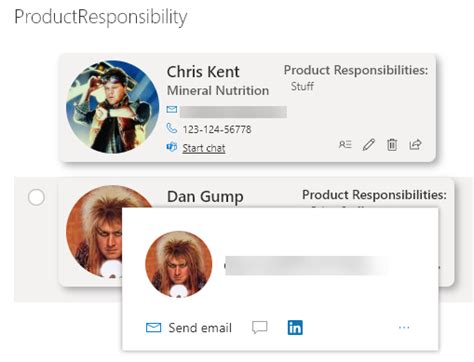The image size is (474, 362).
Task: Click Send email in the hover card
Action: [x=189, y=328]
